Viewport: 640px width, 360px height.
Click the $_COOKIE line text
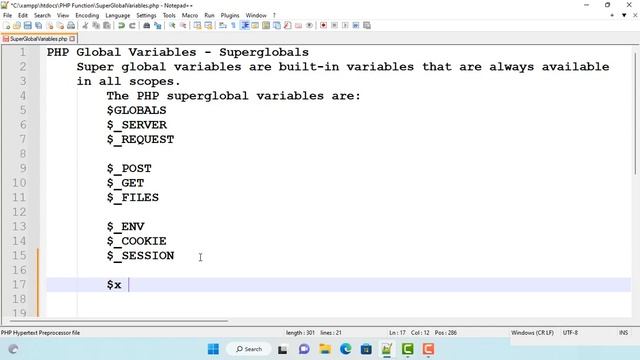click(x=137, y=241)
